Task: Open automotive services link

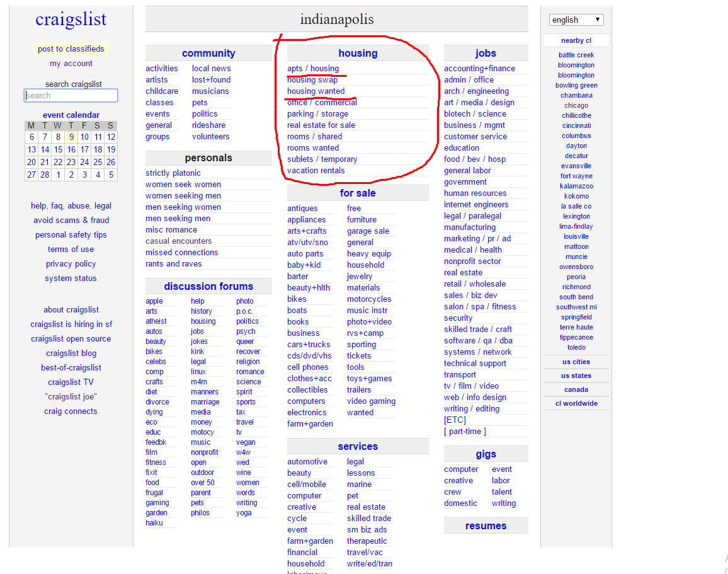Action: click(307, 462)
